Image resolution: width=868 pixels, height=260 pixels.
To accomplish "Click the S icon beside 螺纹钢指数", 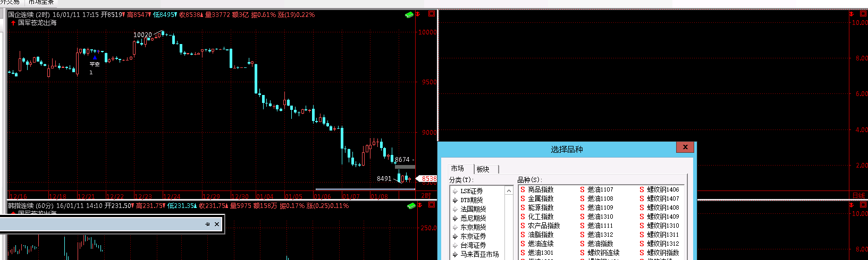I will click(x=642, y=253).
